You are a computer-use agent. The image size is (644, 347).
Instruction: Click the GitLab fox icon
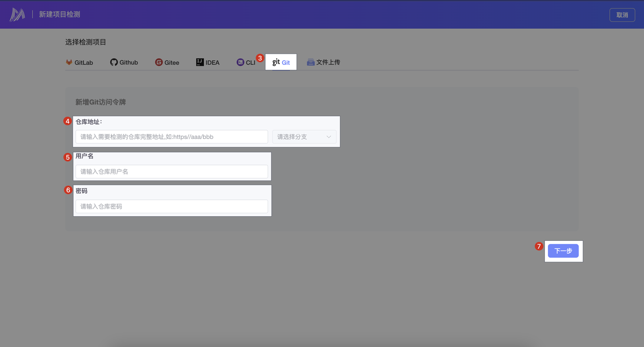(x=69, y=62)
